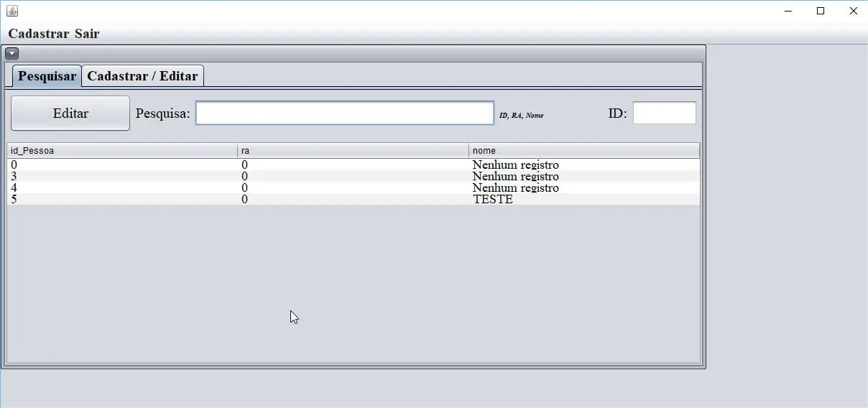Minimize the application window

point(788,11)
